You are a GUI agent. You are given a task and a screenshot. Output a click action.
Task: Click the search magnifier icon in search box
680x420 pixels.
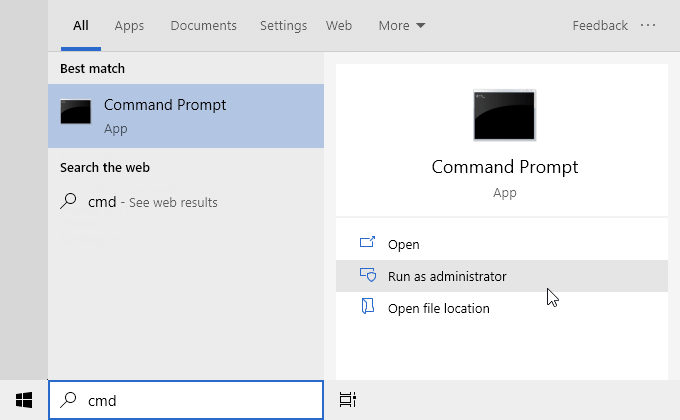tap(69, 400)
